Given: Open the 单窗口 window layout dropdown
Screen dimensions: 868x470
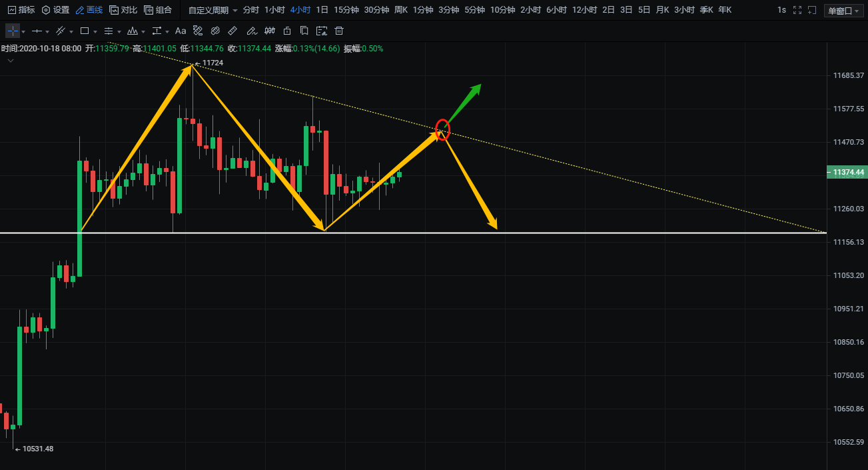Looking at the screenshot, I should pyautogui.click(x=843, y=11).
